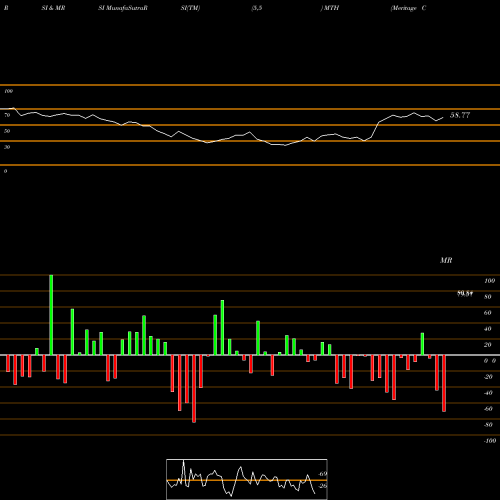Image resolution: width=500 pixels, height=500 pixels.
Task: Click the ') MTH' ticker header text
Action: point(330,8)
